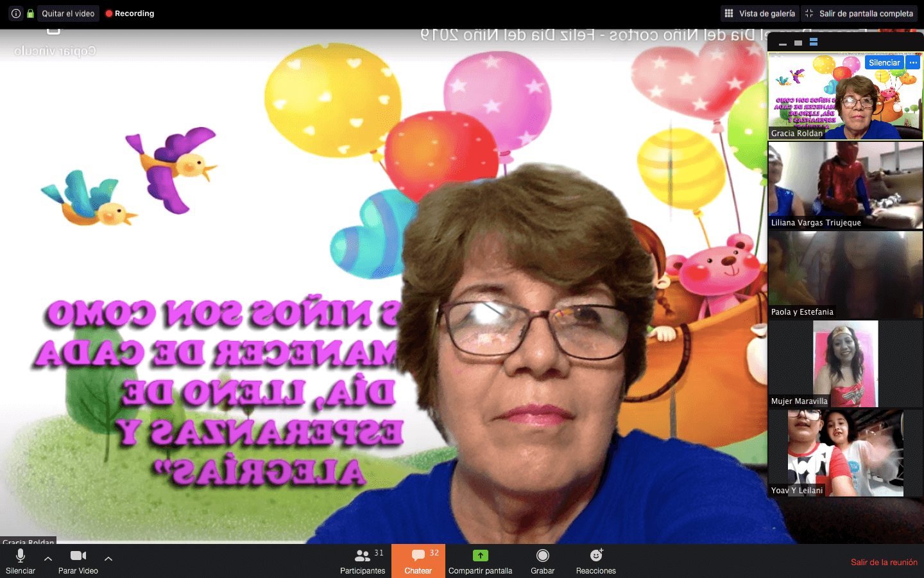Select the Yoav Y Leilani thumbnail
Screen dimensions: 924x578
click(x=846, y=453)
